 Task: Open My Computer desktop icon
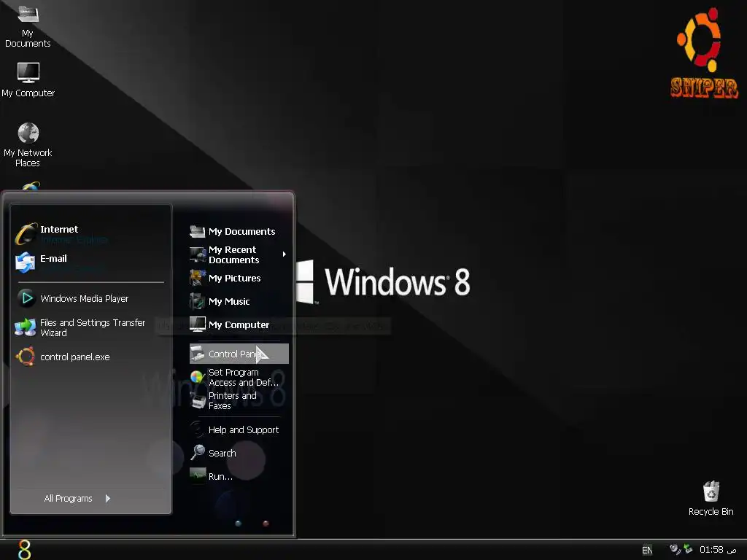tap(28, 79)
